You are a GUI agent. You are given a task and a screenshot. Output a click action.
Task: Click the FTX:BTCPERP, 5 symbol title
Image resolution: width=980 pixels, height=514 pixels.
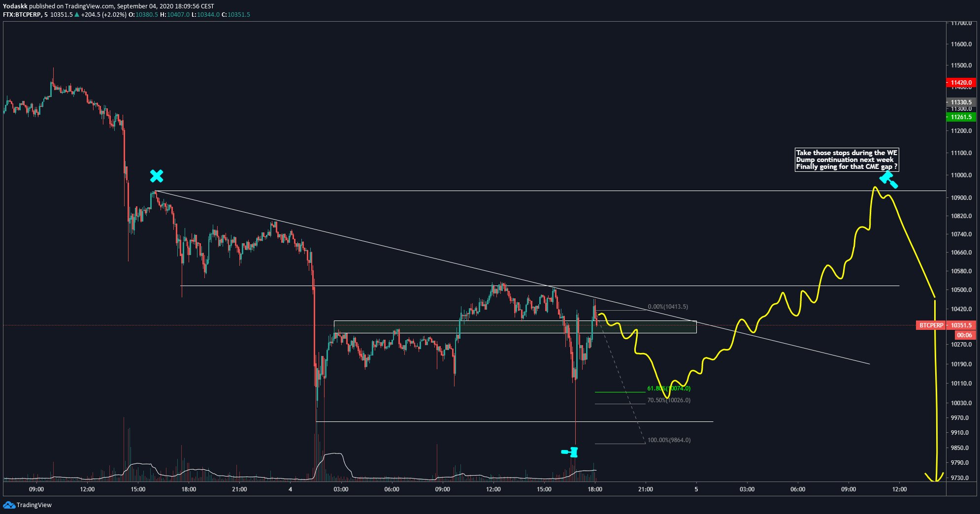[25, 15]
